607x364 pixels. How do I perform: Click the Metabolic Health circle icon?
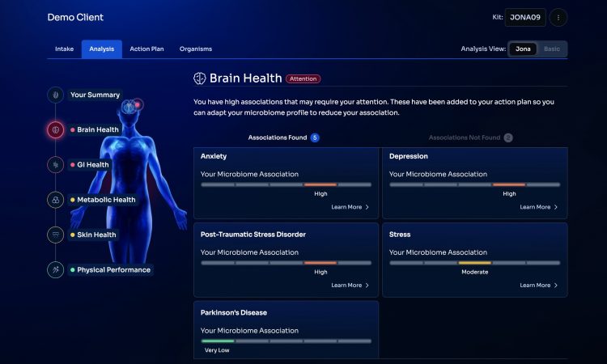(x=55, y=200)
